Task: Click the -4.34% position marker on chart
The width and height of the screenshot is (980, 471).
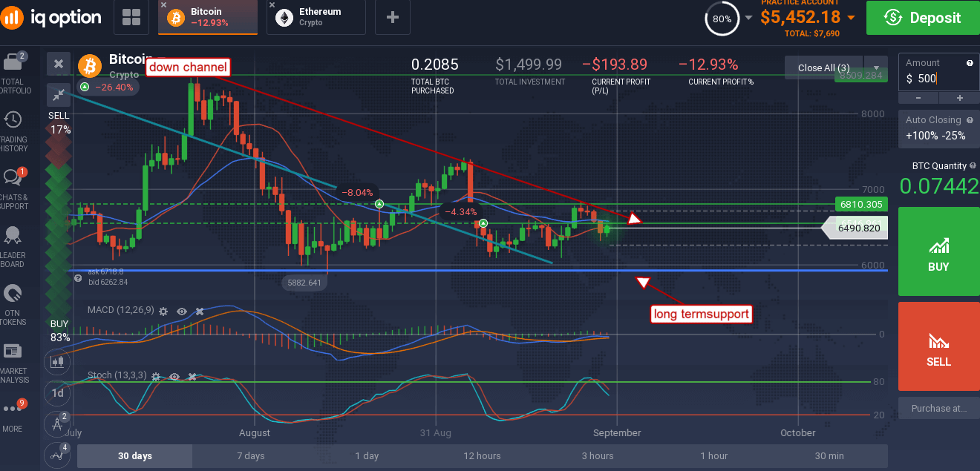Action: pos(483,223)
